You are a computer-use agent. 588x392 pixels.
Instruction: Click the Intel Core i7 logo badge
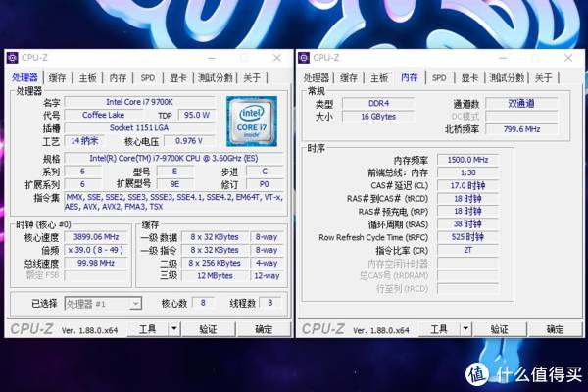252,122
